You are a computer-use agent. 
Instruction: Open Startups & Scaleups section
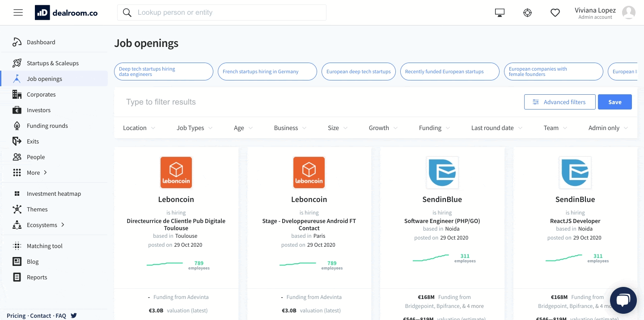click(53, 63)
